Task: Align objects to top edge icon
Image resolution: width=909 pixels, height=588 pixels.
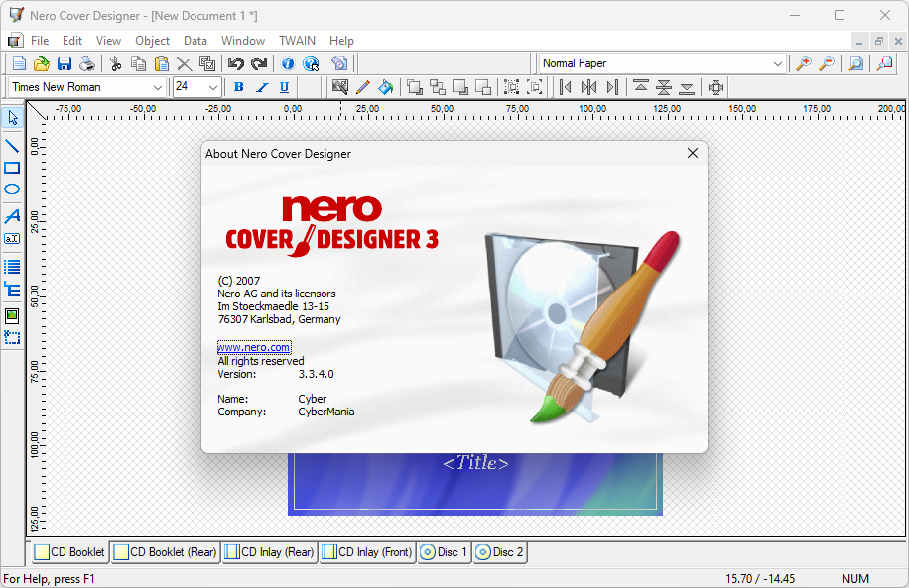Action: click(641, 87)
